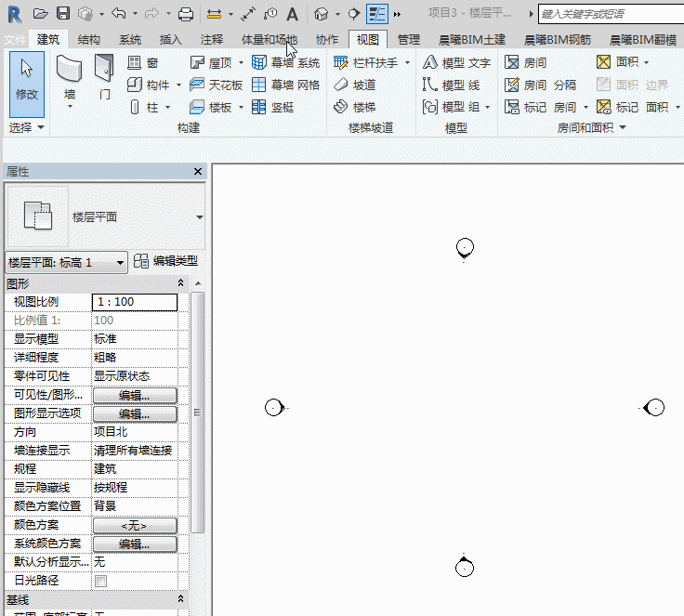Select the Wall tool
684x616 pixels.
[70, 76]
